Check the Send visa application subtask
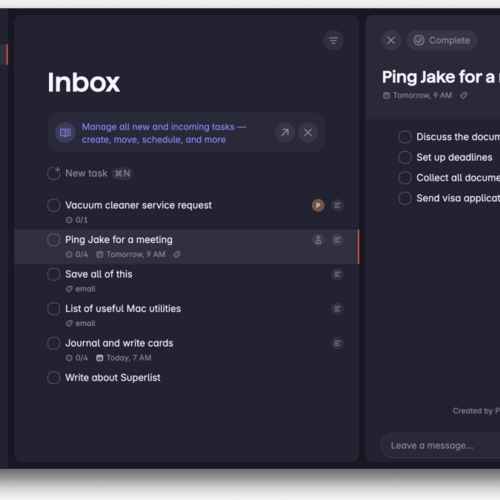The width and height of the screenshot is (500, 500). [405, 198]
